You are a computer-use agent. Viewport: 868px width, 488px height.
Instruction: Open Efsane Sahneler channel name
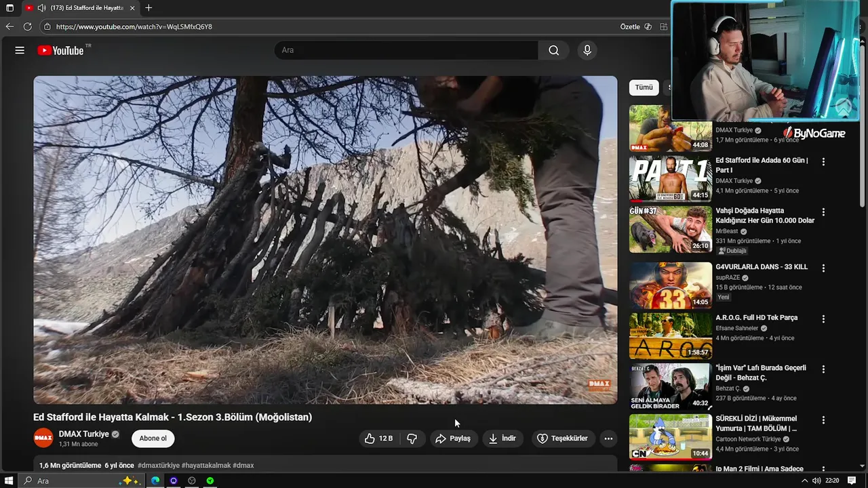pos(737,328)
